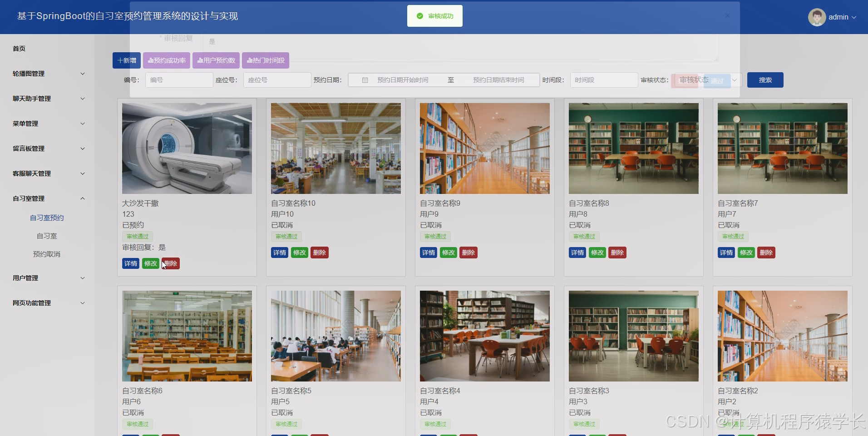Select 自习室预约 submenu item
This screenshot has height=436, width=868.
pyautogui.click(x=47, y=218)
